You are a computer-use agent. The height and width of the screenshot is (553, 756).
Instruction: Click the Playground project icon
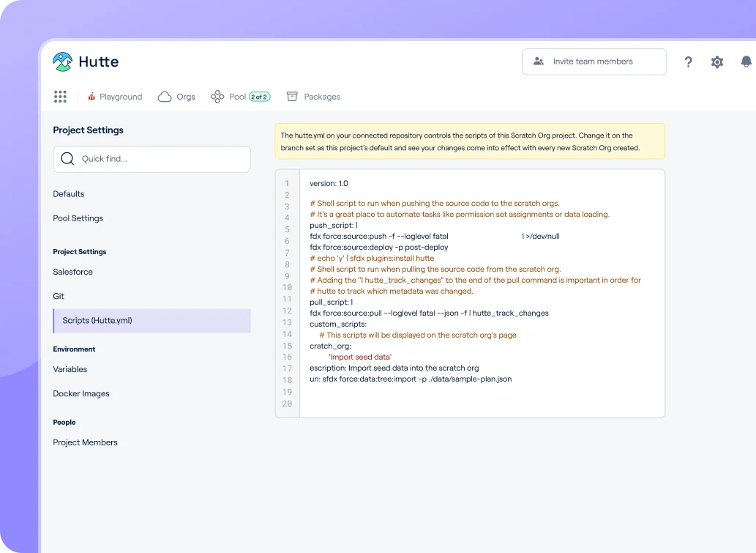point(92,97)
